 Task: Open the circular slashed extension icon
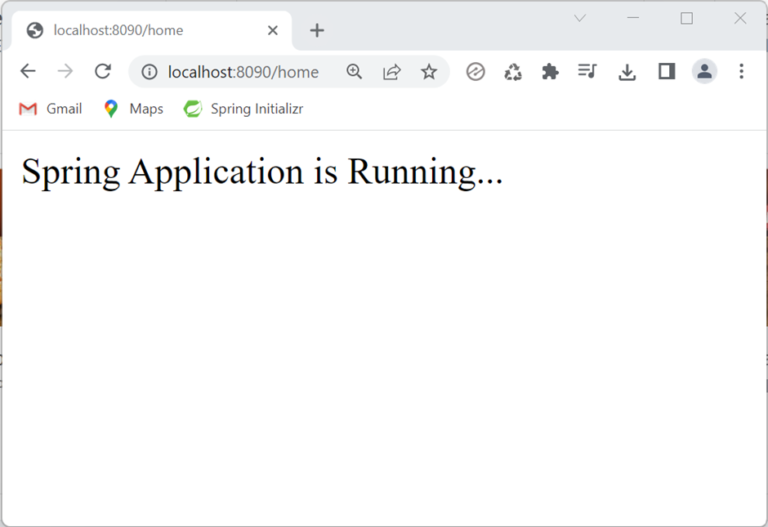coord(475,72)
